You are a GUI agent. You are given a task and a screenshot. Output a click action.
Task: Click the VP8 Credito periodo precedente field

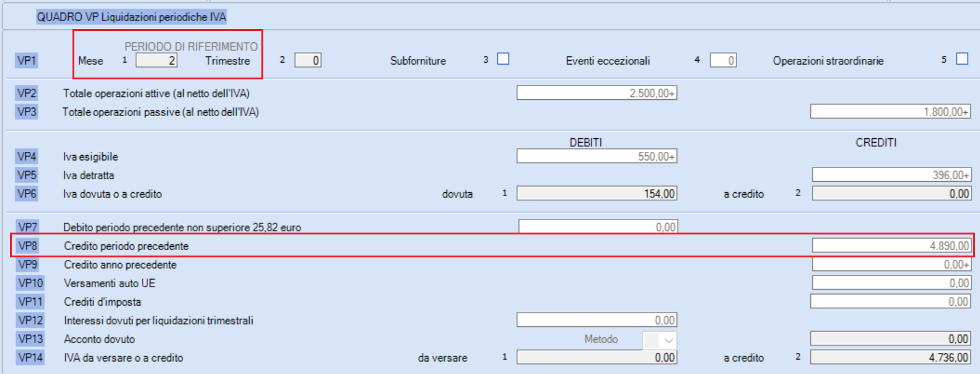coord(891,246)
